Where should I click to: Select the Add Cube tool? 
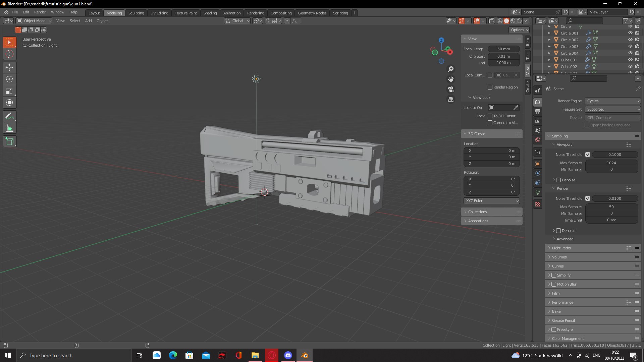click(9, 141)
